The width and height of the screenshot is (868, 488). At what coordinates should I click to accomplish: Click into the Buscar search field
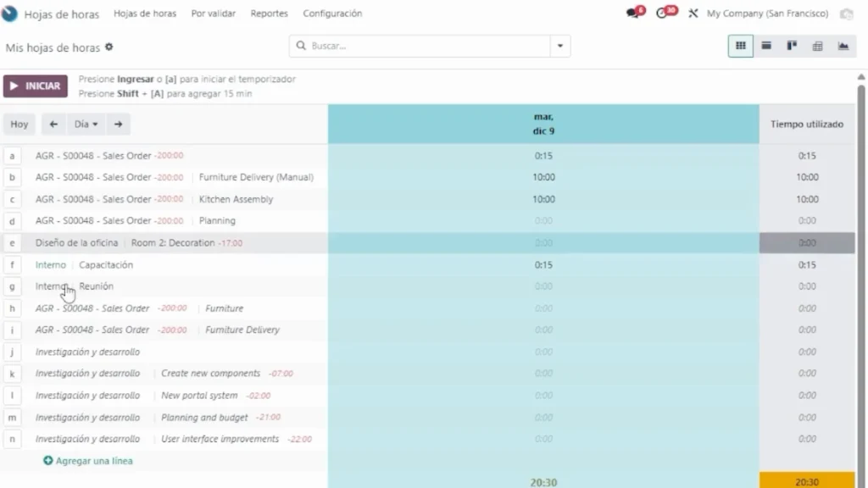[424, 46]
